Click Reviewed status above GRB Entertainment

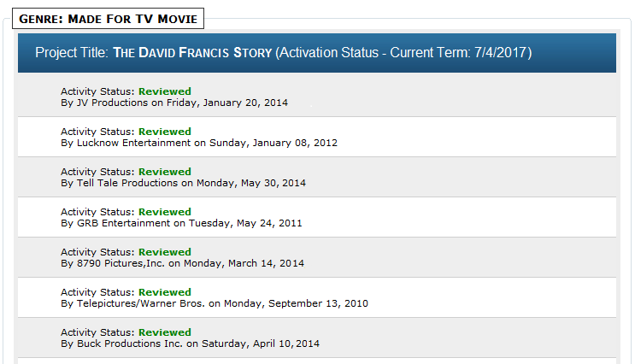pos(165,212)
